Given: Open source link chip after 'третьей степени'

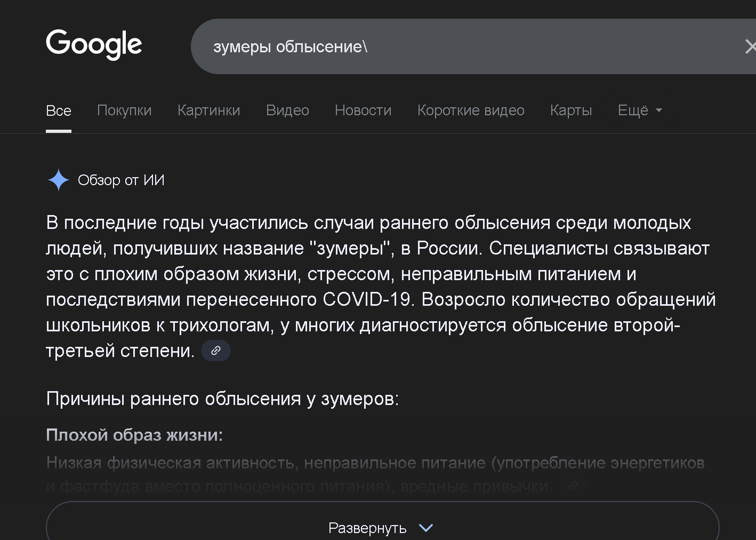Looking at the screenshot, I should click(216, 351).
